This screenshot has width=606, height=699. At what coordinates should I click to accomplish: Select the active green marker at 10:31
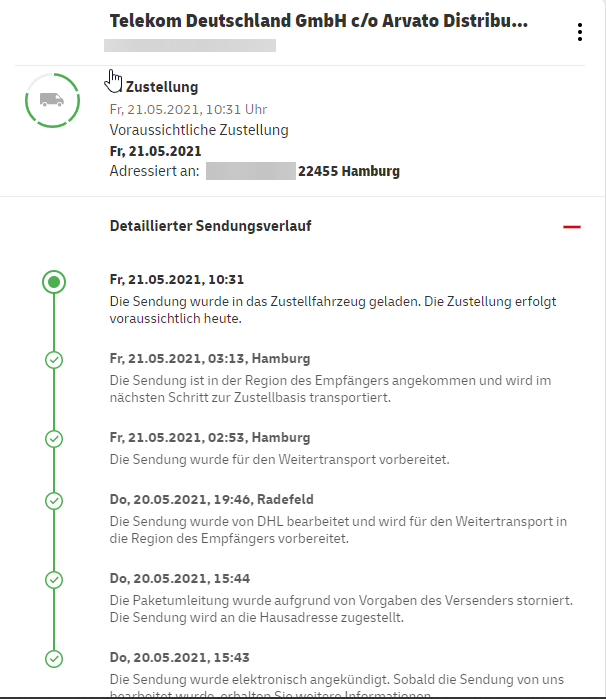[x=54, y=282]
